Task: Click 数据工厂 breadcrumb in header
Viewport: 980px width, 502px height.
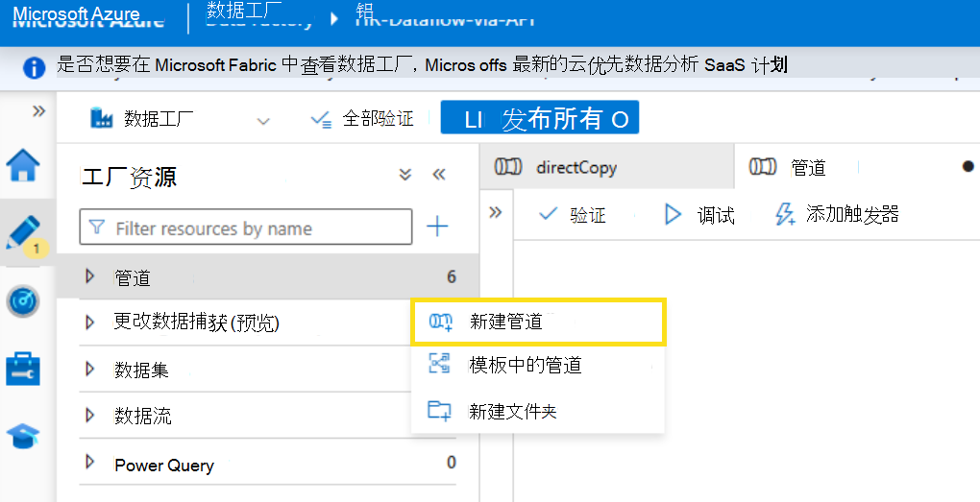Action: [x=244, y=12]
